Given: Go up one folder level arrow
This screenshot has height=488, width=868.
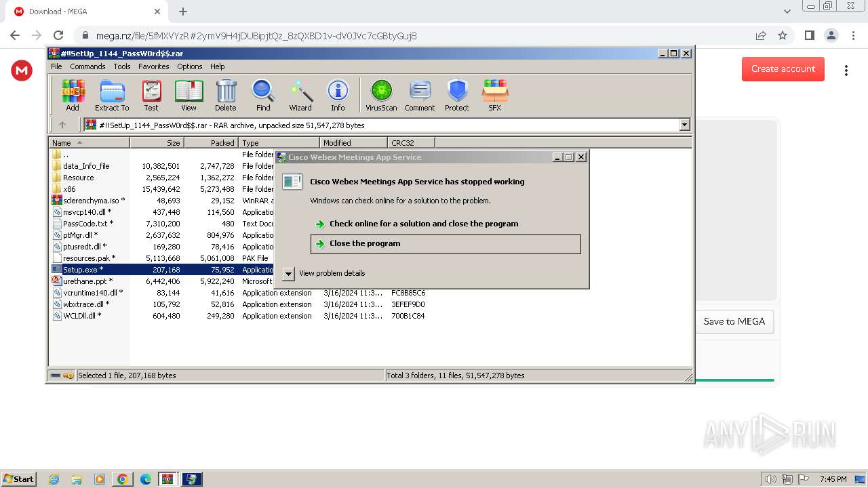Looking at the screenshot, I should pos(62,125).
